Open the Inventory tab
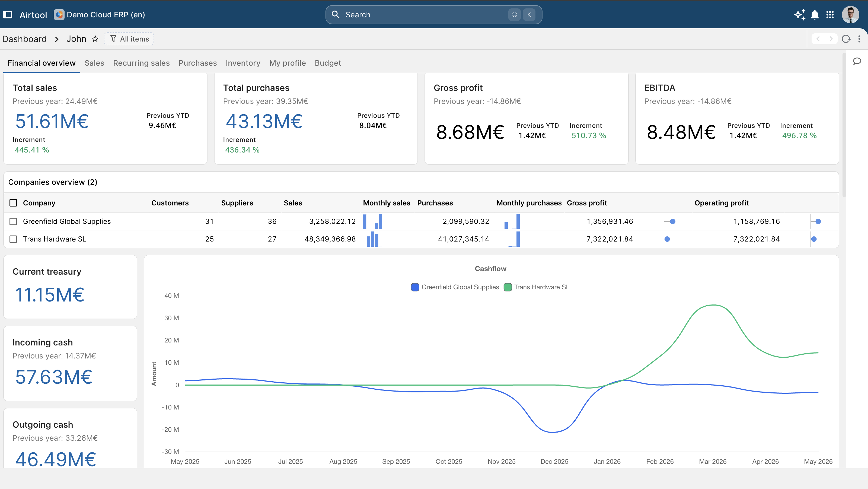868x489 pixels. tap(242, 63)
